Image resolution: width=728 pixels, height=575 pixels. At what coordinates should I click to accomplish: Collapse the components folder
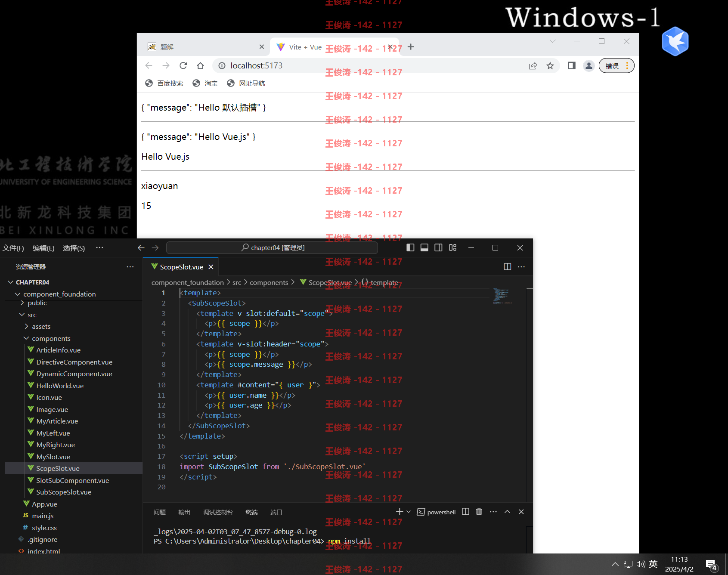pos(74,338)
